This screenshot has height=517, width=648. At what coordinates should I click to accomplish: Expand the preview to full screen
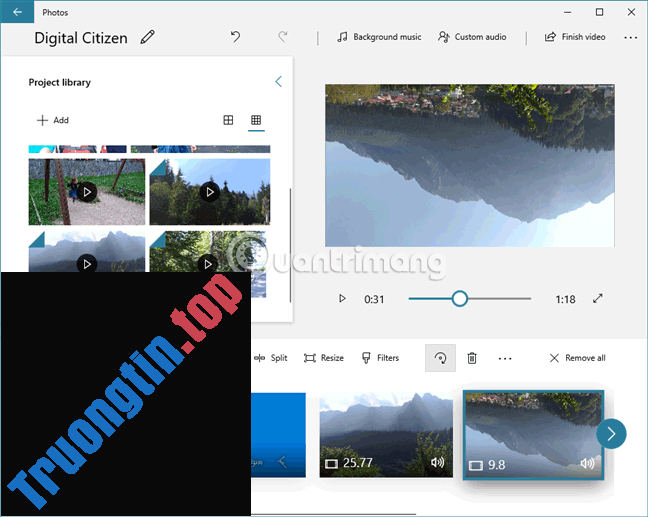[598, 298]
